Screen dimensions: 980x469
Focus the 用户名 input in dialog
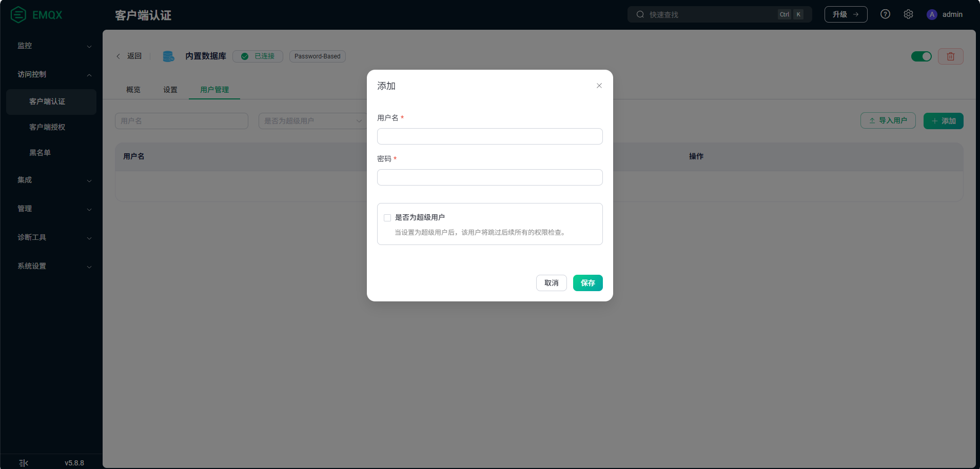pos(490,136)
